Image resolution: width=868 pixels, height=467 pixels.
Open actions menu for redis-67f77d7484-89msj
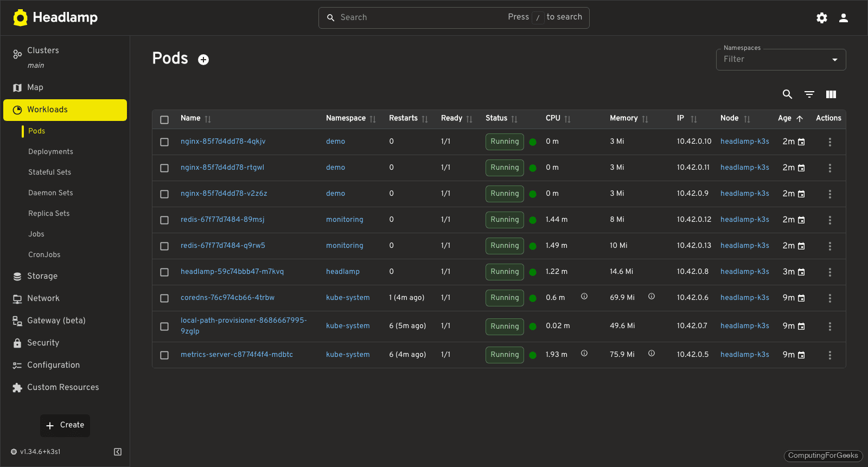[x=830, y=220]
